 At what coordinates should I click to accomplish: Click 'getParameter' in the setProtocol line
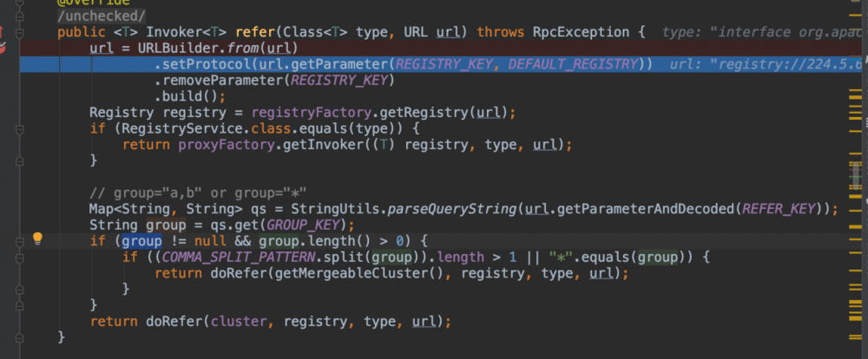point(339,64)
